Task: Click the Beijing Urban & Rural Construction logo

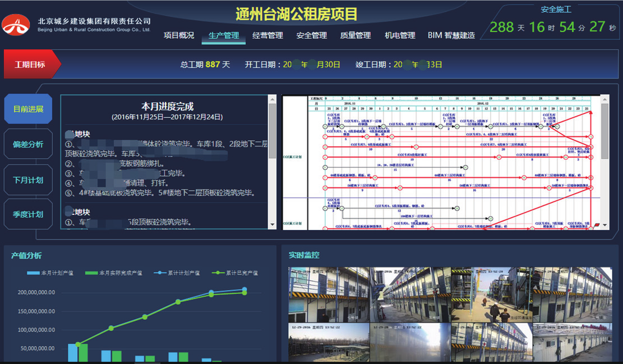Action: [16, 24]
